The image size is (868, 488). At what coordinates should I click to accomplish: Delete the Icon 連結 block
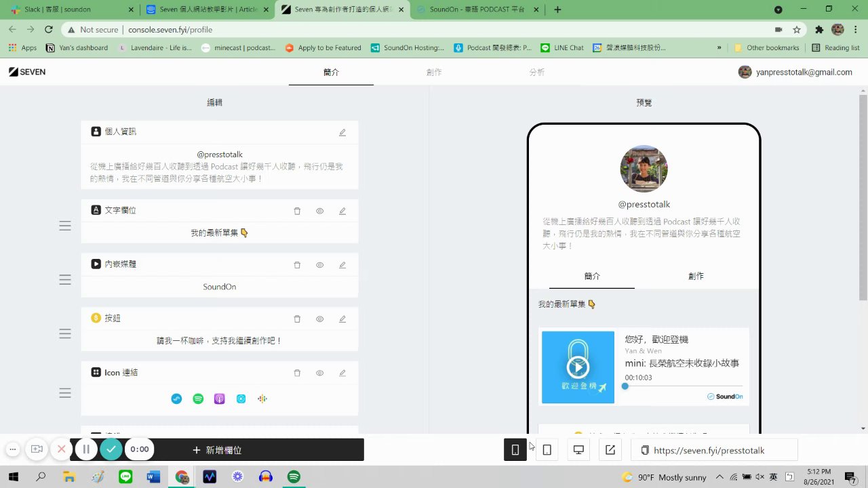point(297,373)
